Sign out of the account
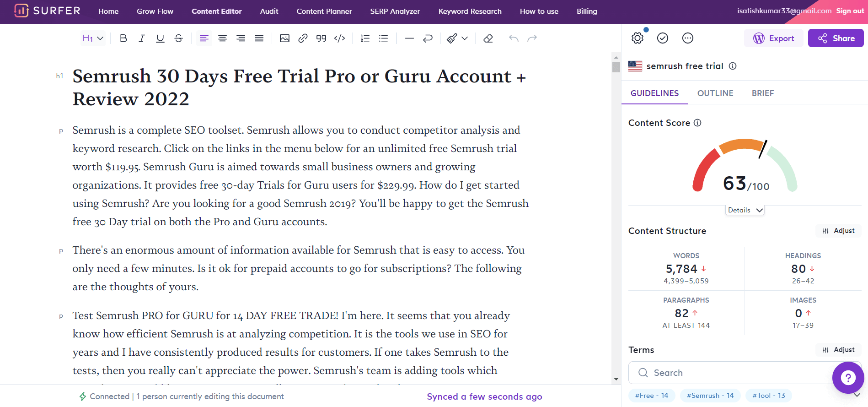Image resolution: width=868 pixels, height=407 pixels. pos(850,11)
